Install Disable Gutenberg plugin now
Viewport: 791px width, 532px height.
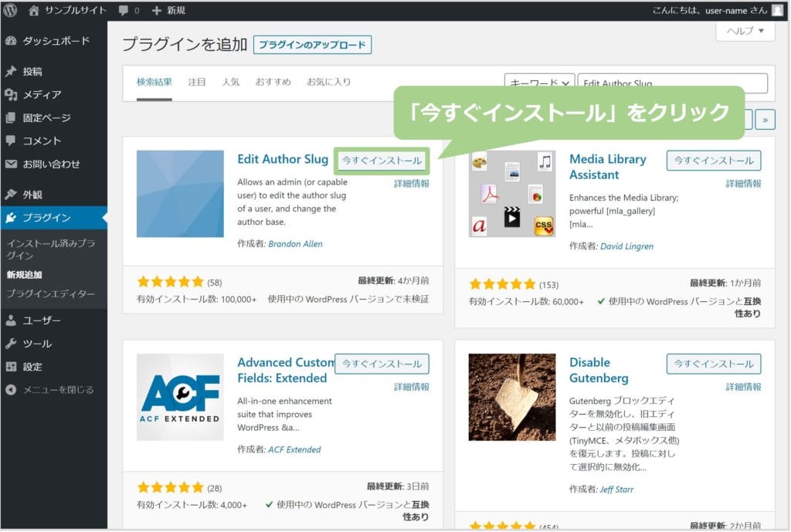pyautogui.click(x=714, y=364)
